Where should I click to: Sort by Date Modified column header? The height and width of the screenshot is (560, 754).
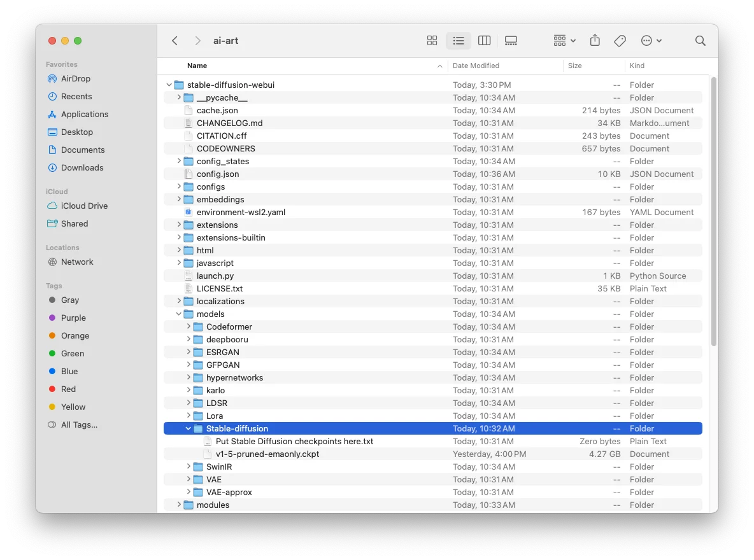pyautogui.click(x=476, y=66)
